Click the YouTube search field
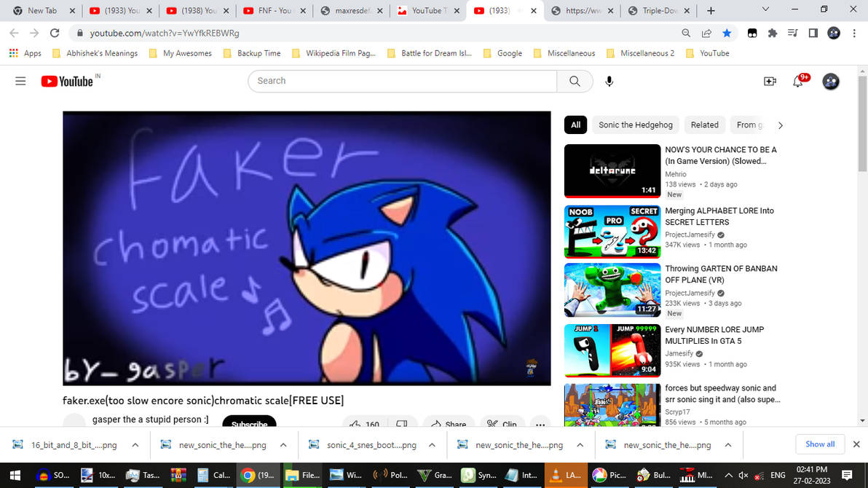Screen dimensions: 868x488 coord(403,81)
